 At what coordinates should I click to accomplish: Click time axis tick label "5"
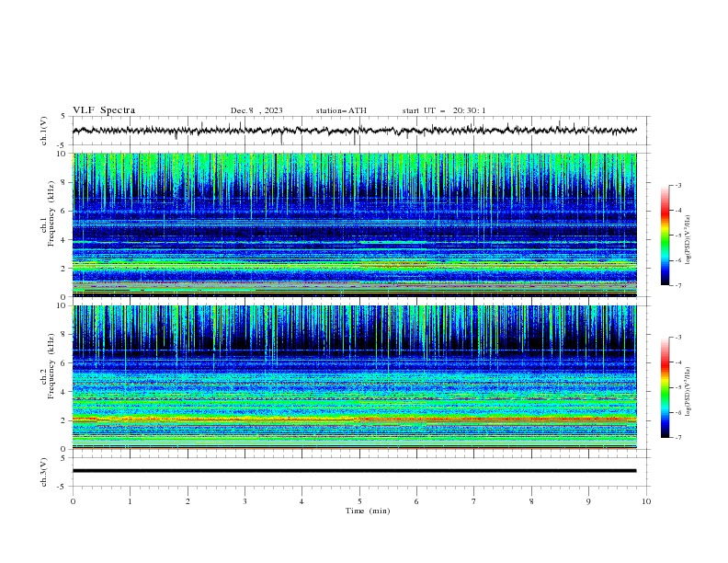[359, 501]
